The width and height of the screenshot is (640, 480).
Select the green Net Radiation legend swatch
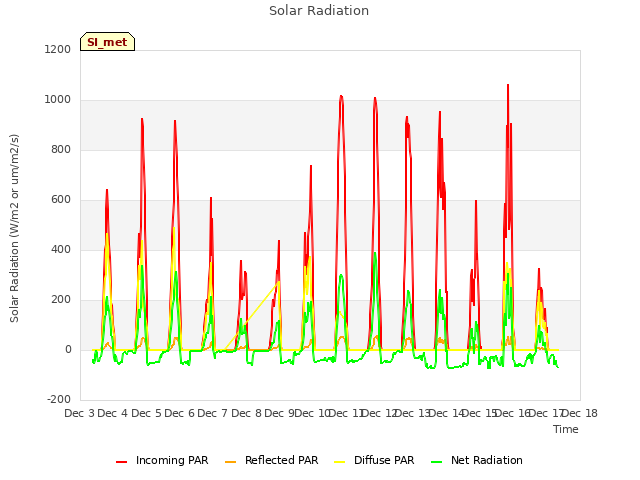pyautogui.click(x=436, y=462)
